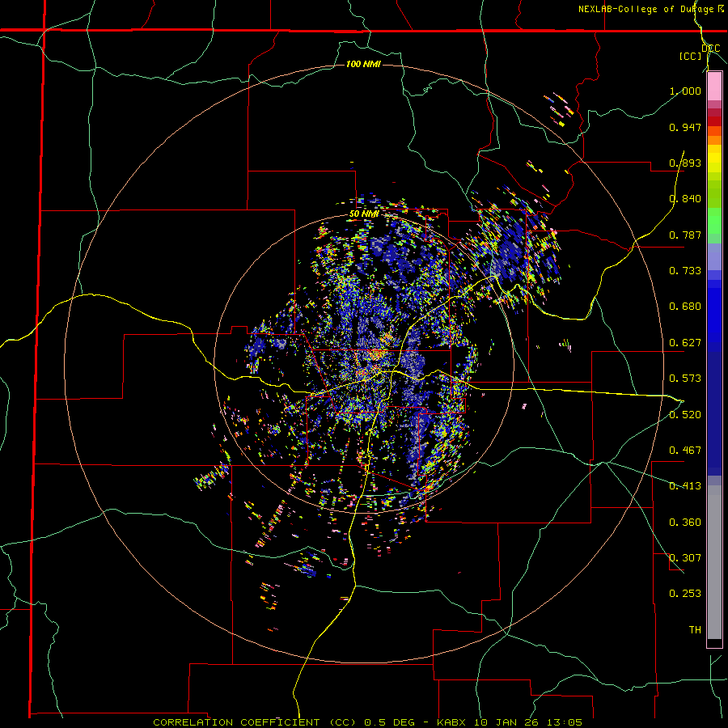Click the 0.787 legend value
The image size is (728, 728).
(685, 235)
